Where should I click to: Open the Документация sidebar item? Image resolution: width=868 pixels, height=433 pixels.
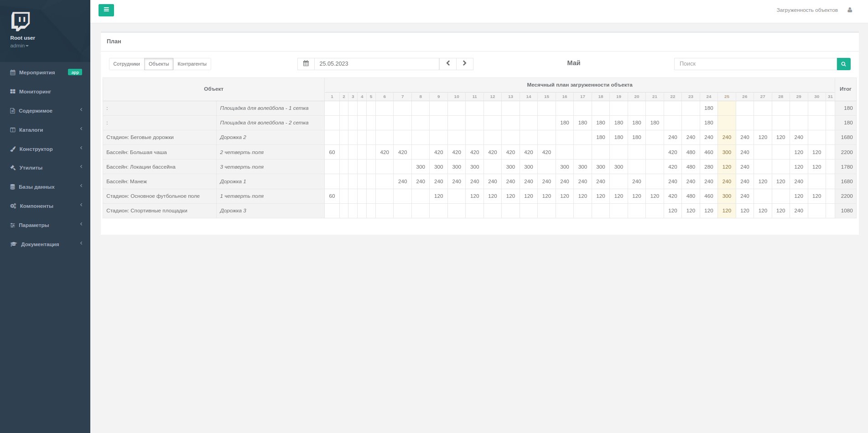pos(40,244)
